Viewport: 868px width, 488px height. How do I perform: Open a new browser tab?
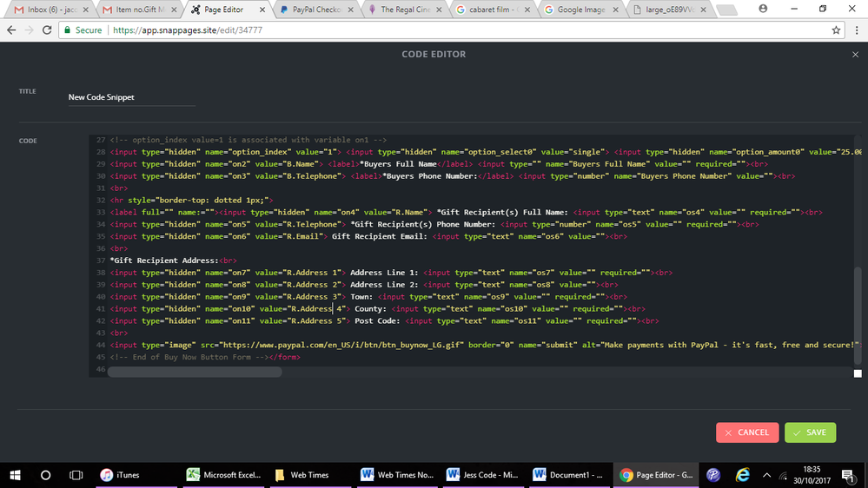click(x=727, y=10)
